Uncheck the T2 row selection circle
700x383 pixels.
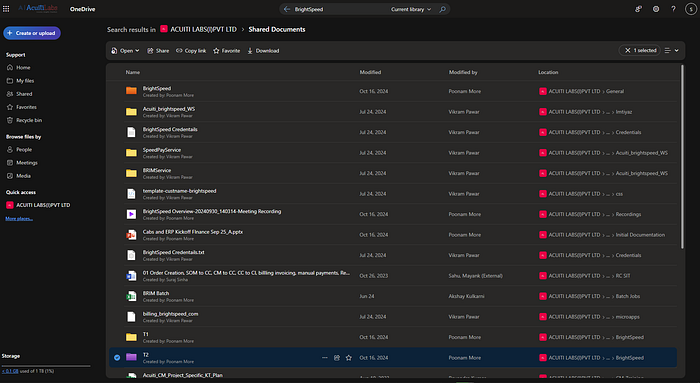[x=117, y=358]
